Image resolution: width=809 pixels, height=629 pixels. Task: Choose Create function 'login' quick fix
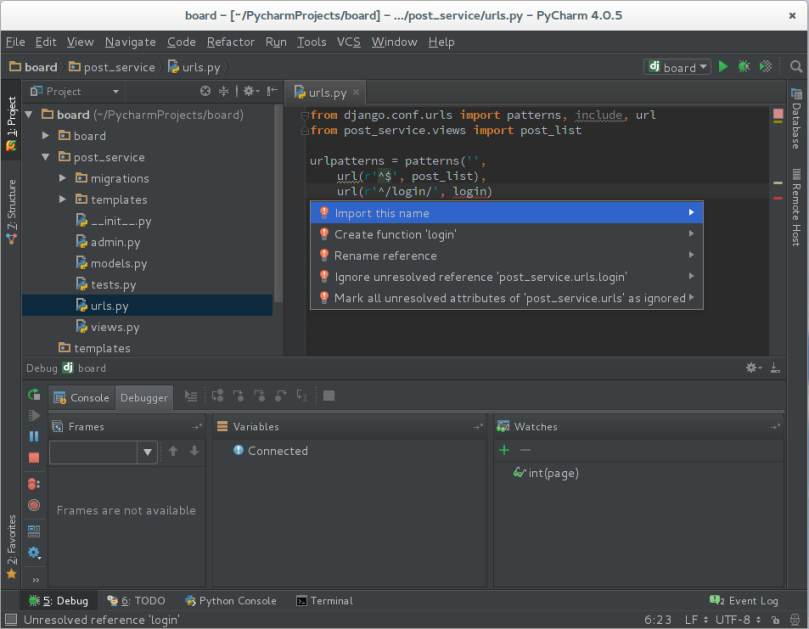(x=507, y=234)
